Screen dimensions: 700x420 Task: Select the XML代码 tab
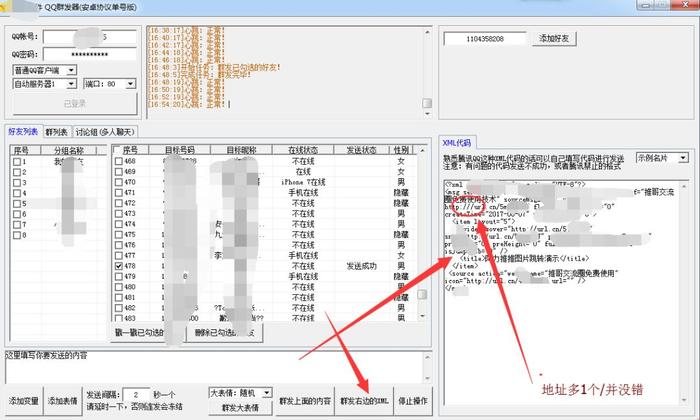click(457, 142)
